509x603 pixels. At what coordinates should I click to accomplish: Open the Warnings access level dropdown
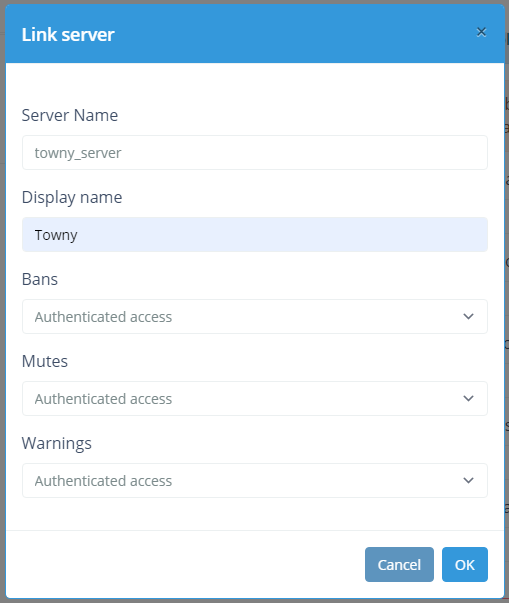point(255,480)
